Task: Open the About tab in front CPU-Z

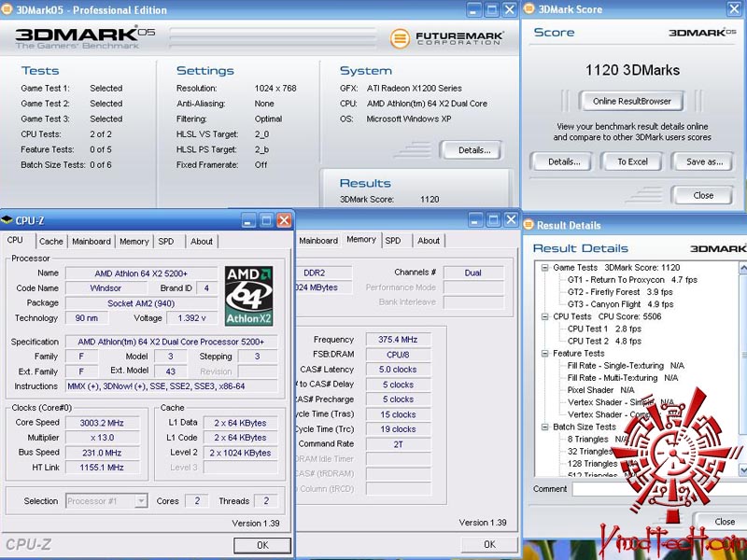Action: pyautogui.click(x=202, y=242)
